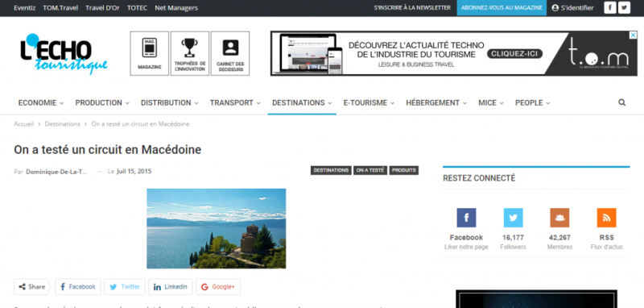Share the article on Linkedin
The image size is (644, 308).
tap(170, 286)
